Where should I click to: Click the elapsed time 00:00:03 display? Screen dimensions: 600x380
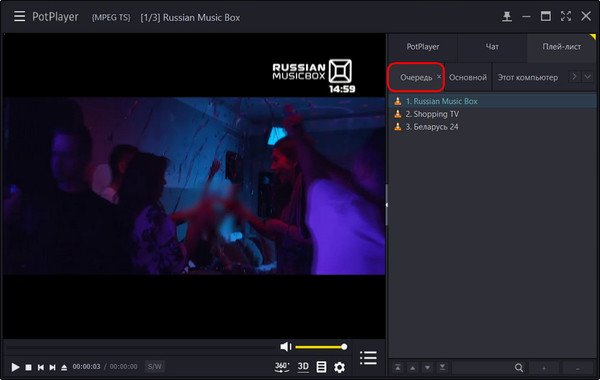[86, 367]
